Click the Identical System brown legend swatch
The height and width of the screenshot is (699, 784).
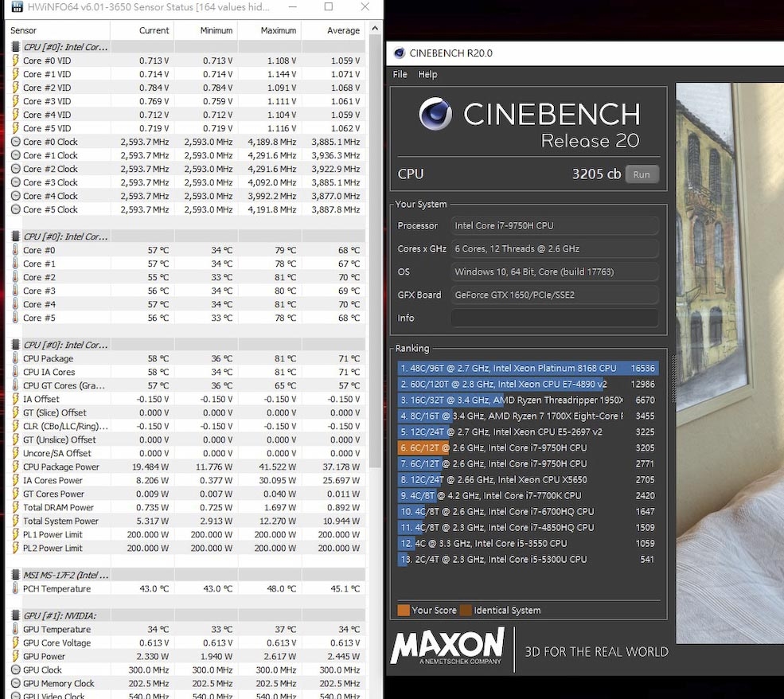[x=466, y=610]
